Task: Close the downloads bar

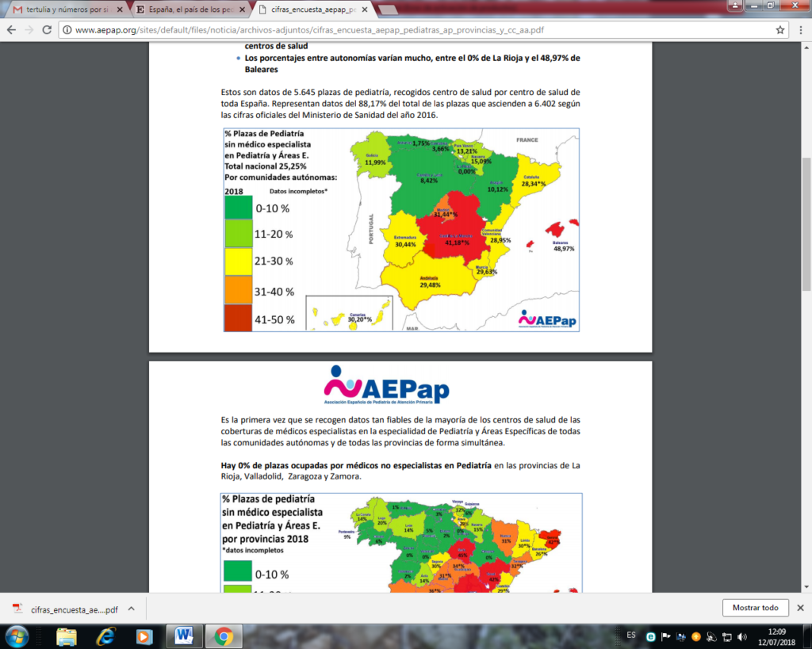Action: [800, 608]
